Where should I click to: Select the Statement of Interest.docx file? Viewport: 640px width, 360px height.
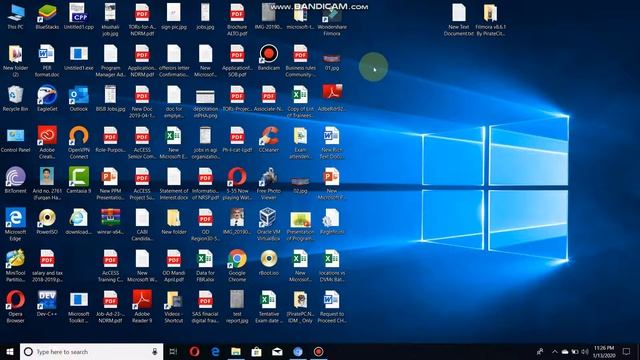[173, 183]
